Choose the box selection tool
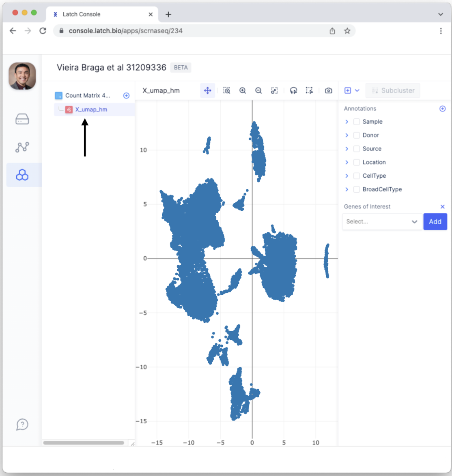Viewport: 452px width, 476px height. (x=309, y=90)
